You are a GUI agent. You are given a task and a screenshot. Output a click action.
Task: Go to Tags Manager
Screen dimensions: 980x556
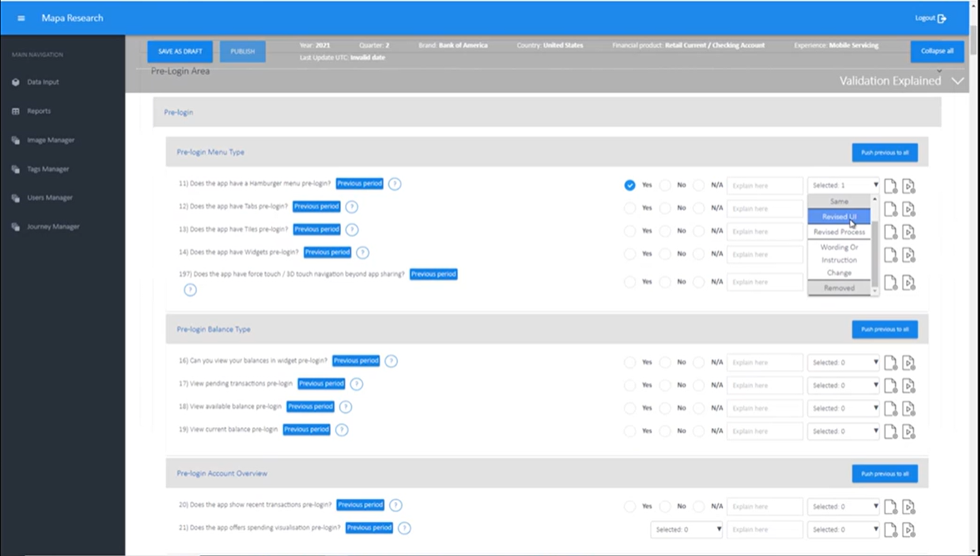click(47, 169)
